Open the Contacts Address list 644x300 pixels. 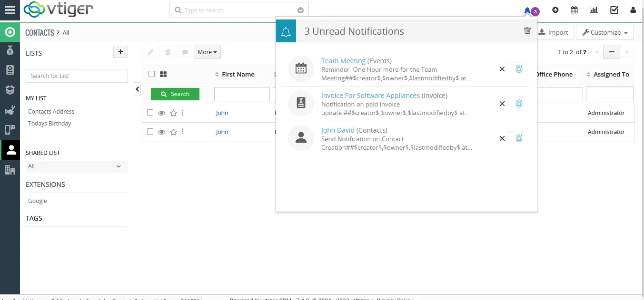tap(51, 112)
